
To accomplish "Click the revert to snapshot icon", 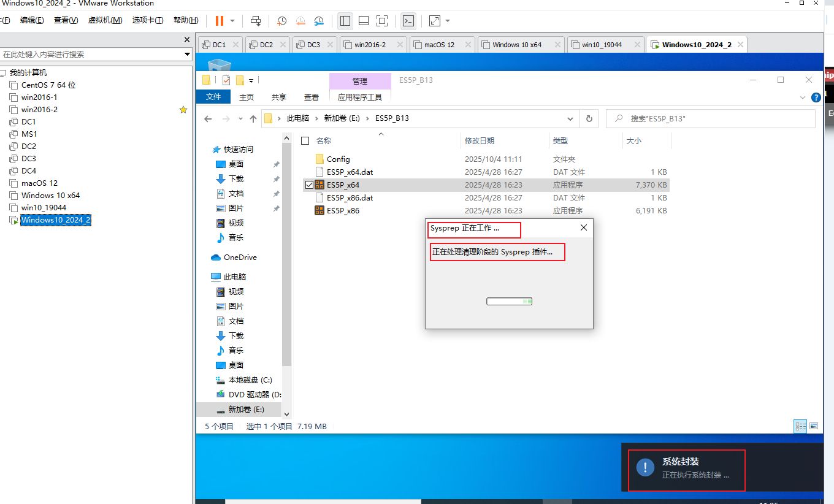I will [x=300, y=21].
